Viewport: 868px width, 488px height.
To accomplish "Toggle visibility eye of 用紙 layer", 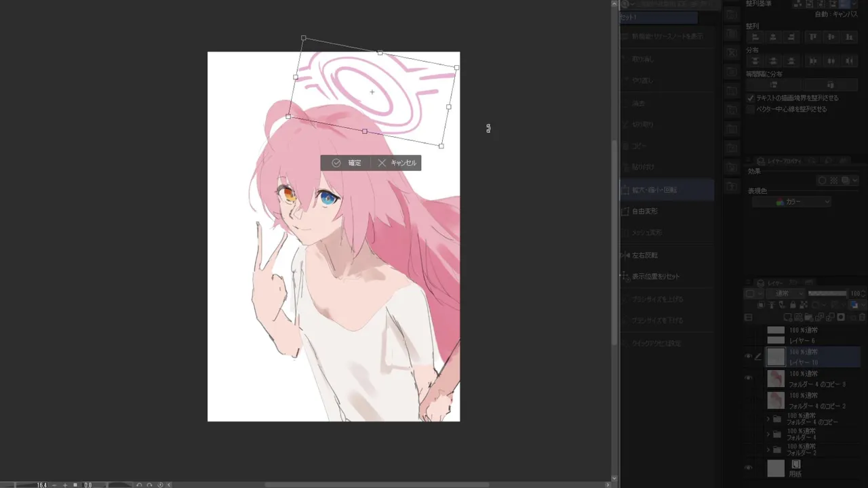I will tap(749, 468).
